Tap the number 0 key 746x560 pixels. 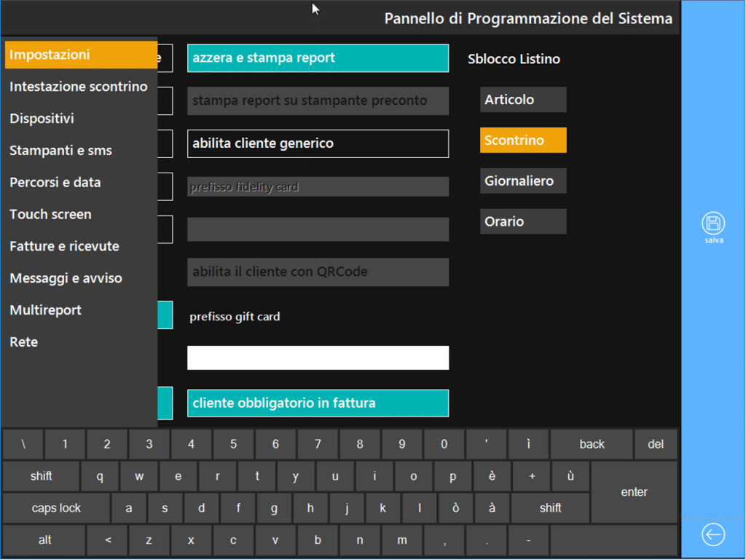click(x=444, y=444)
